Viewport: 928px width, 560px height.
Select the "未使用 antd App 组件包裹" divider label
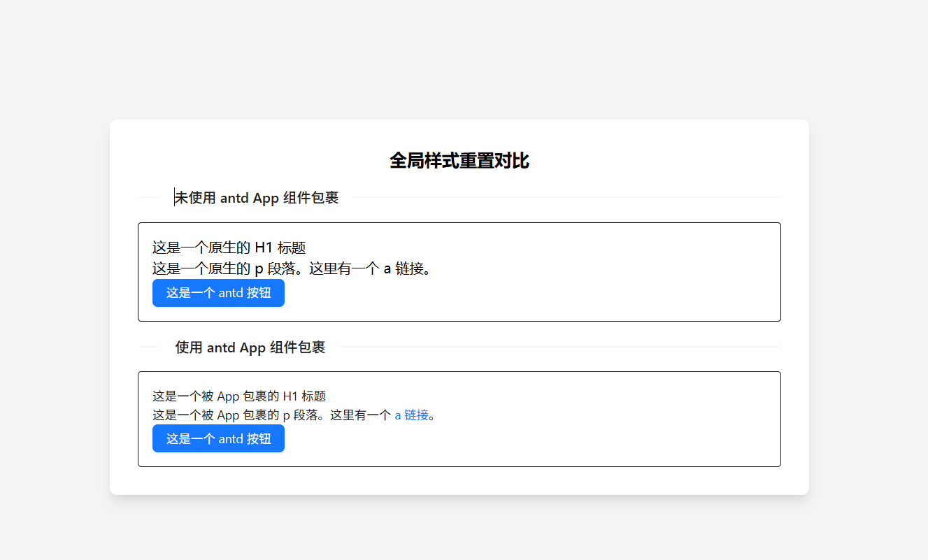point(256,198)
